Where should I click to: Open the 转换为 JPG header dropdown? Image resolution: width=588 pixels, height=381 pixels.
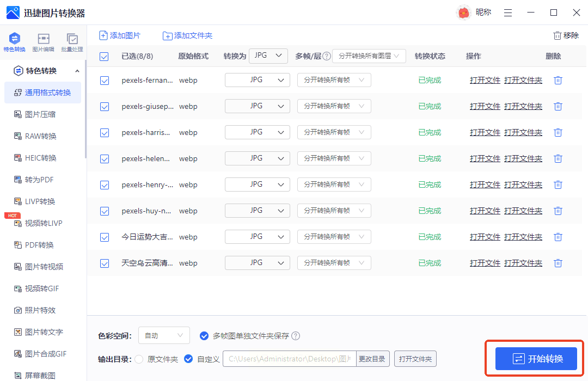pyautogui.click(x=268, y=56)
